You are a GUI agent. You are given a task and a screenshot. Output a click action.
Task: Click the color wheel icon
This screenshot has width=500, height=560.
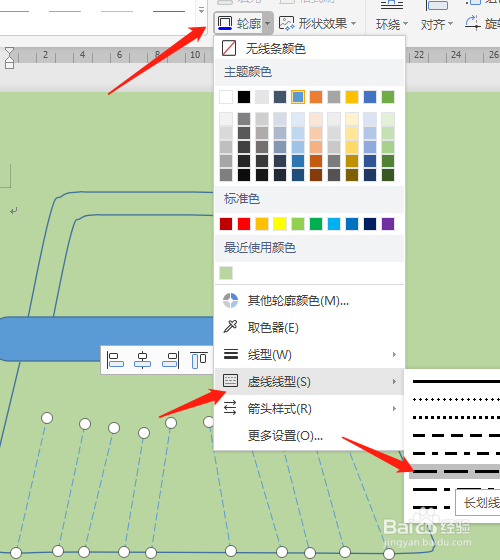(230, 301)
